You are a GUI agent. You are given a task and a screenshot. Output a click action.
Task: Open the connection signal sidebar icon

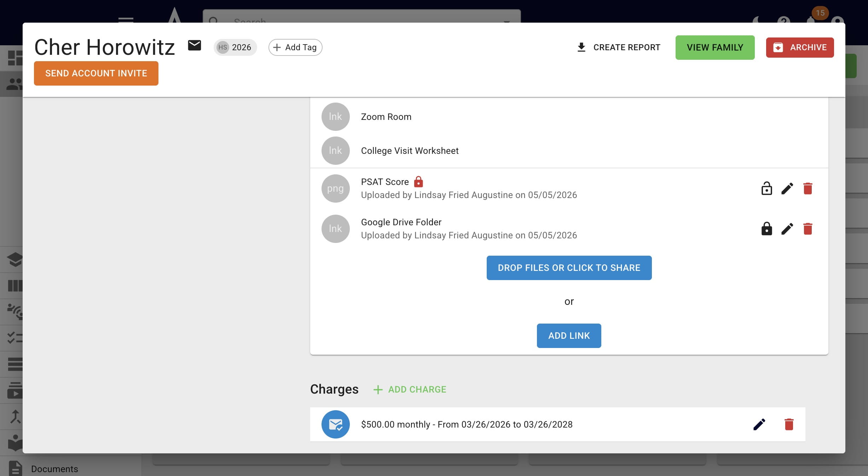15,312
